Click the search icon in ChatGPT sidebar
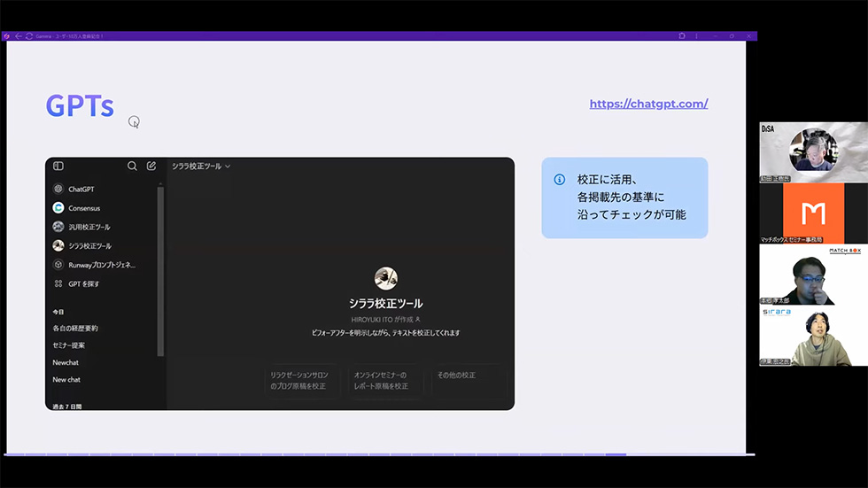 pyautogui.click(x=132, y=166)
